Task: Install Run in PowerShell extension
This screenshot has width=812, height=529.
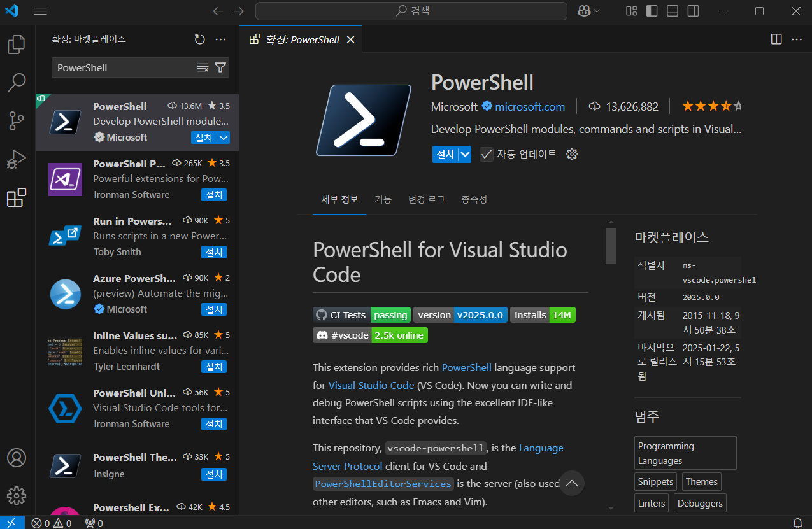Action: tap(214, 252)
